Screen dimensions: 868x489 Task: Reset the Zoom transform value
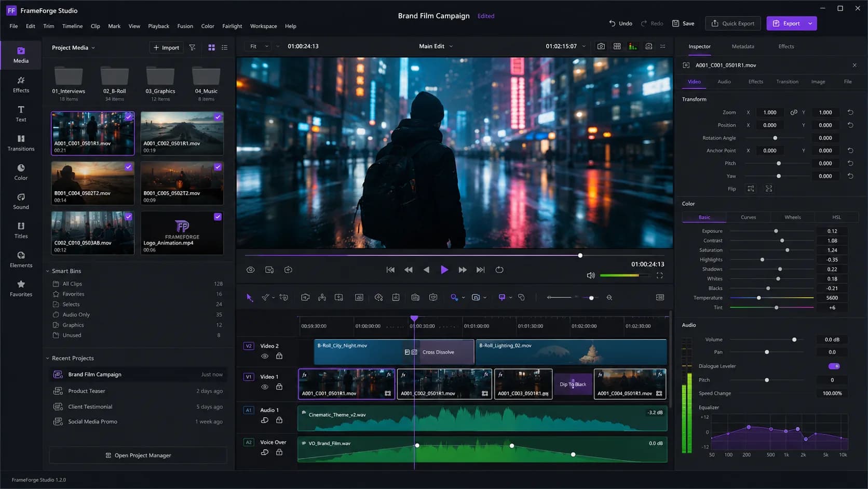[x=850, y=112]
